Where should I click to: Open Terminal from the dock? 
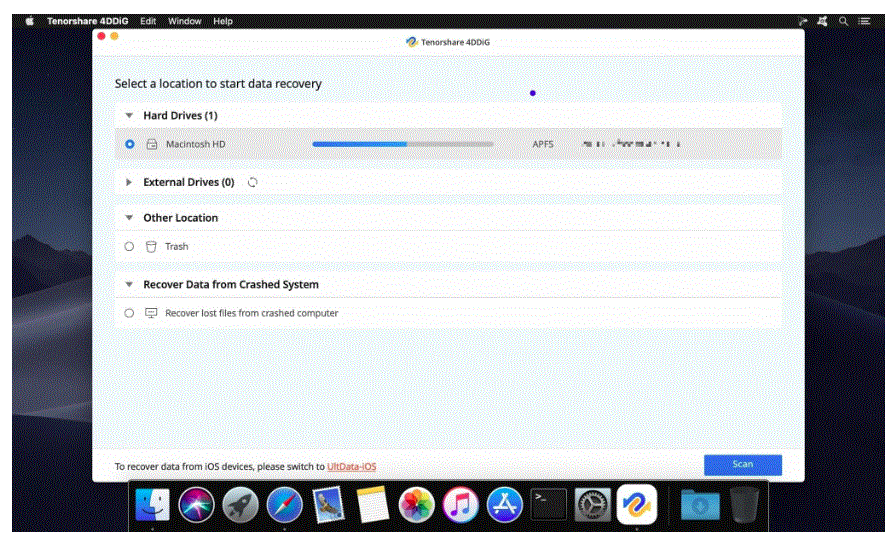pyautogui.click(x=548, y=504)
